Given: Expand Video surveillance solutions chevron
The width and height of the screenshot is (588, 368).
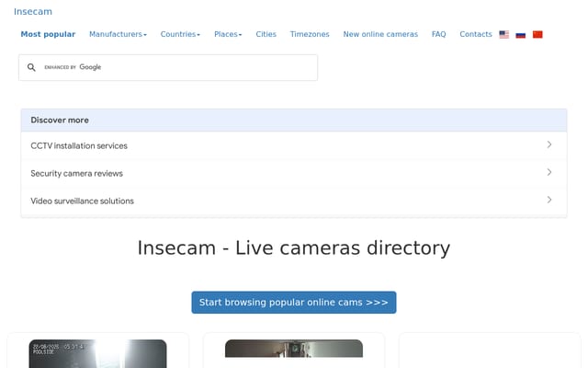Looking at the screenshot, I should click(549, 200).
